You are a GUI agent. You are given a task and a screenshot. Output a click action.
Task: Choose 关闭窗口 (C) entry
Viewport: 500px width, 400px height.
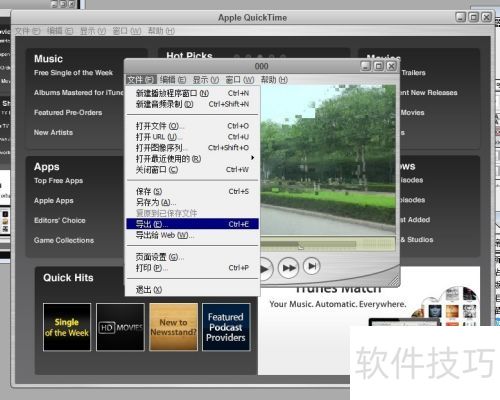pyautogui.click(x=192, y=170)
